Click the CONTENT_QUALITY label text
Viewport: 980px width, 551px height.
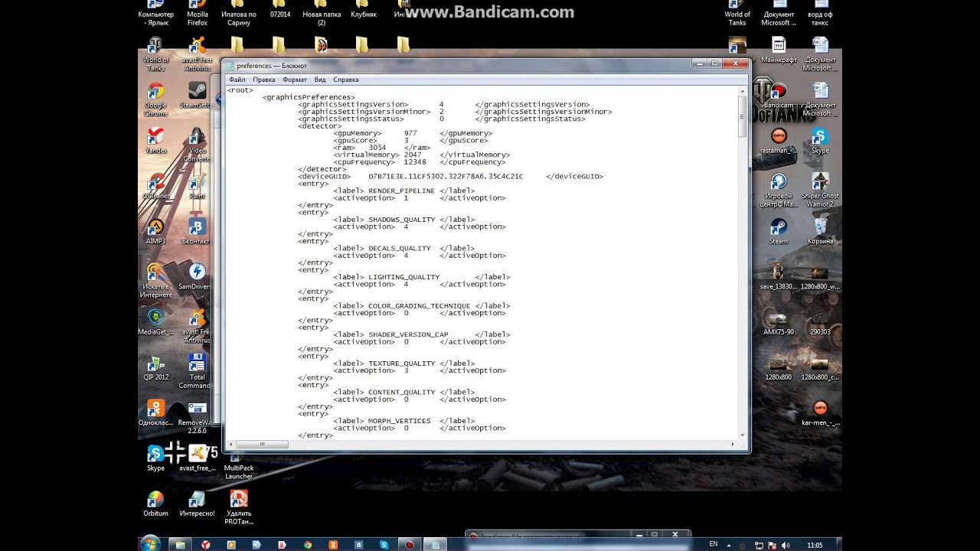[402, 392]
